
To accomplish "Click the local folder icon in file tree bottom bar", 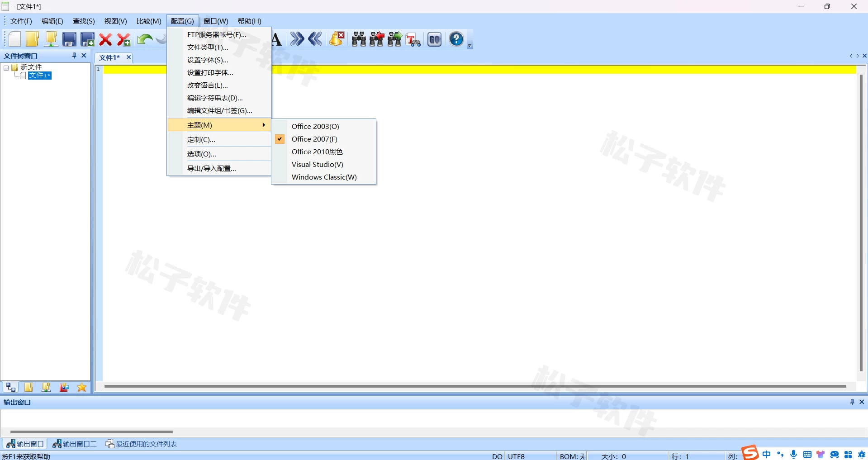I will click(x=28, y=387).
